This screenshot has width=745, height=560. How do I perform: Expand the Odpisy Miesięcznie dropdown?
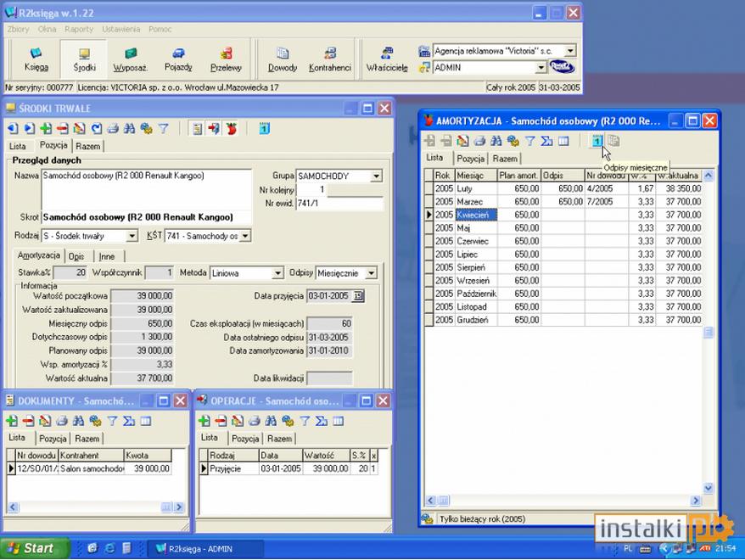click(372, 273)
